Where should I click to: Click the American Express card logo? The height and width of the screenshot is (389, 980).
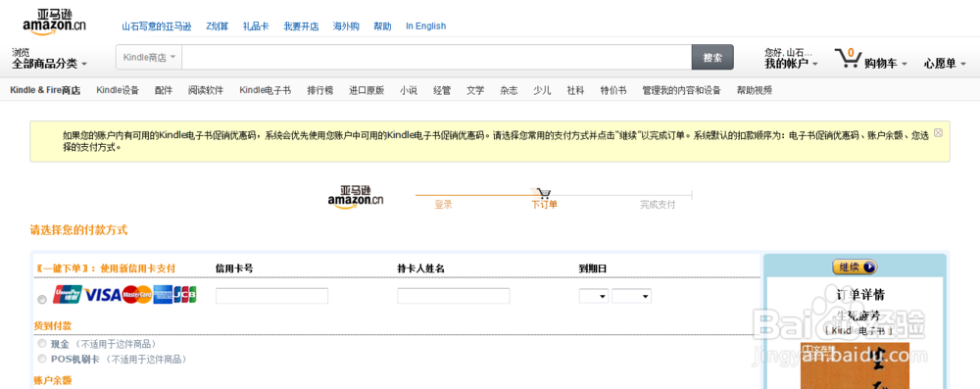(163, 295)
